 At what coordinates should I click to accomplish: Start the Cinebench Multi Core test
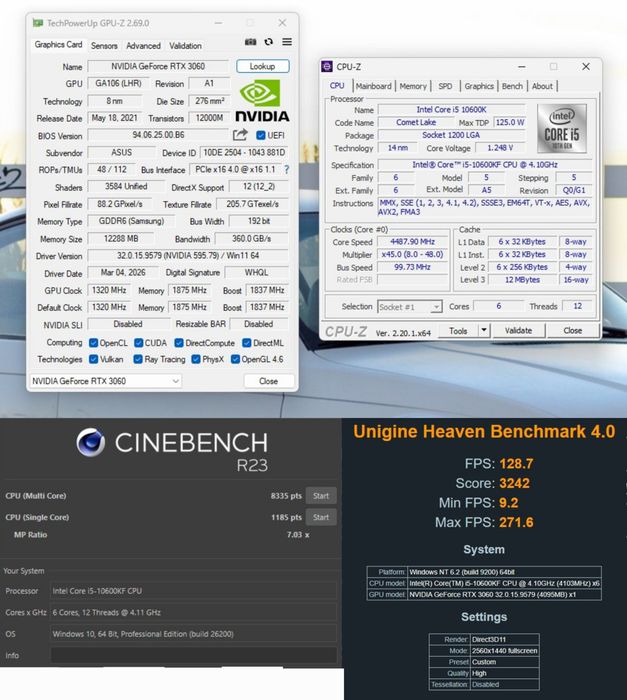pos(321,496)
